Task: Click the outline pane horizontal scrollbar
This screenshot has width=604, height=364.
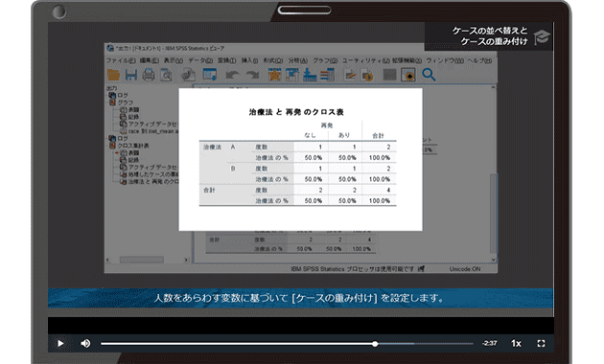Action: [149, 260]
